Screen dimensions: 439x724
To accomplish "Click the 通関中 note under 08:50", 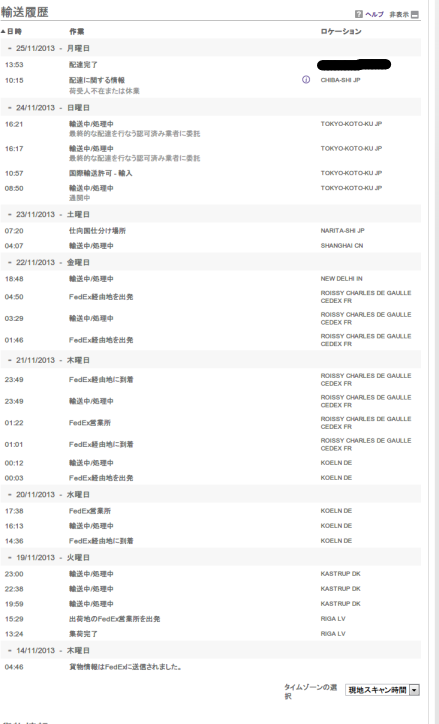I will tap(79, 198).
